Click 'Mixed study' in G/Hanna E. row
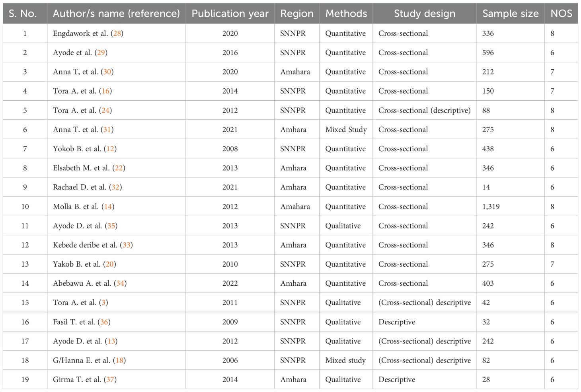 (345, 360)
